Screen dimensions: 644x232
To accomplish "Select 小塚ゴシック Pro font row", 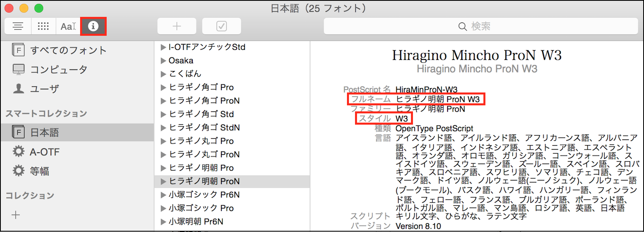I will click(x=232, y=208).
